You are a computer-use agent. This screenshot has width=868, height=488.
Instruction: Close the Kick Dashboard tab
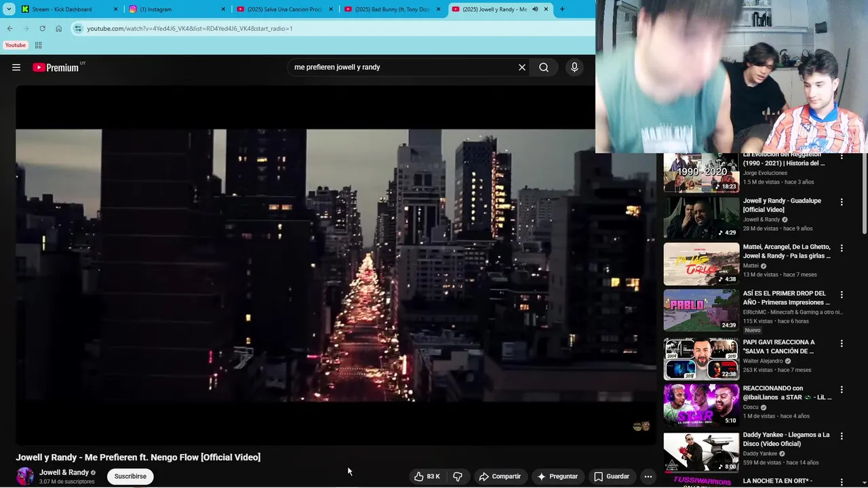tap(116, 9)
